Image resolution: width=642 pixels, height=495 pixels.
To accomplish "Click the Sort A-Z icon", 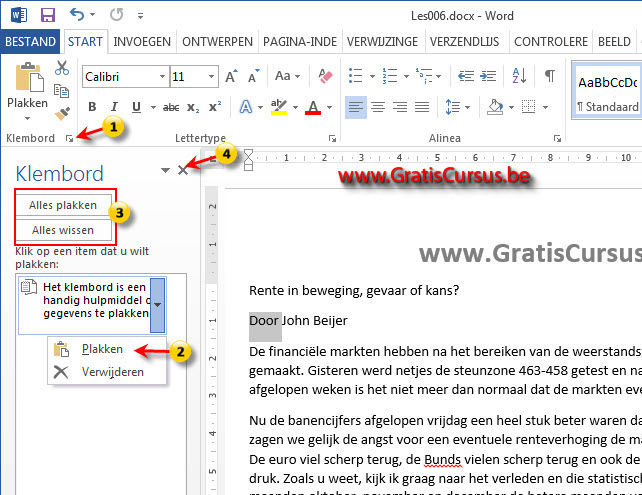I will [x=519, y=76].
